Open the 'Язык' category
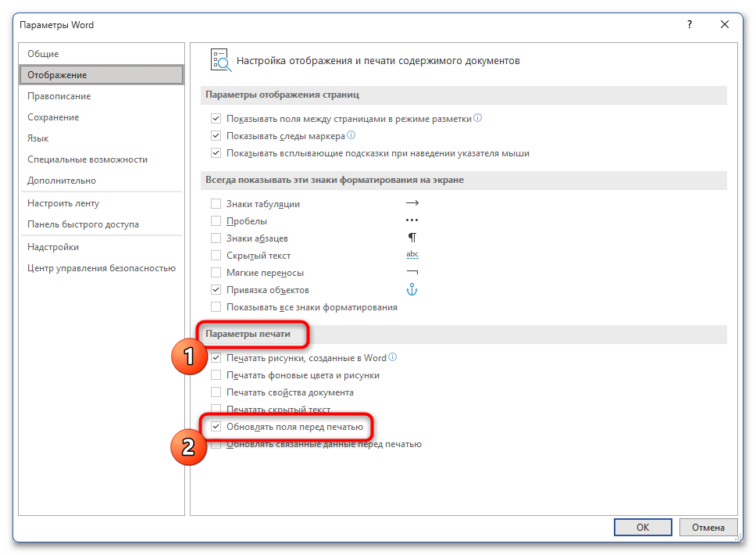This screenshot has width=756, height=555. click(102, 138)
